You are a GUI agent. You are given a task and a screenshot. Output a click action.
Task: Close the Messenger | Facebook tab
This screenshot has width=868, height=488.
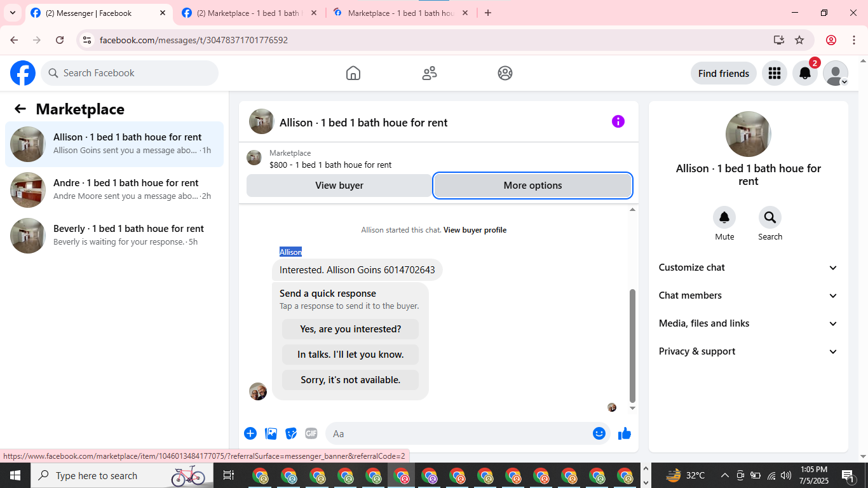pos(163,13)
